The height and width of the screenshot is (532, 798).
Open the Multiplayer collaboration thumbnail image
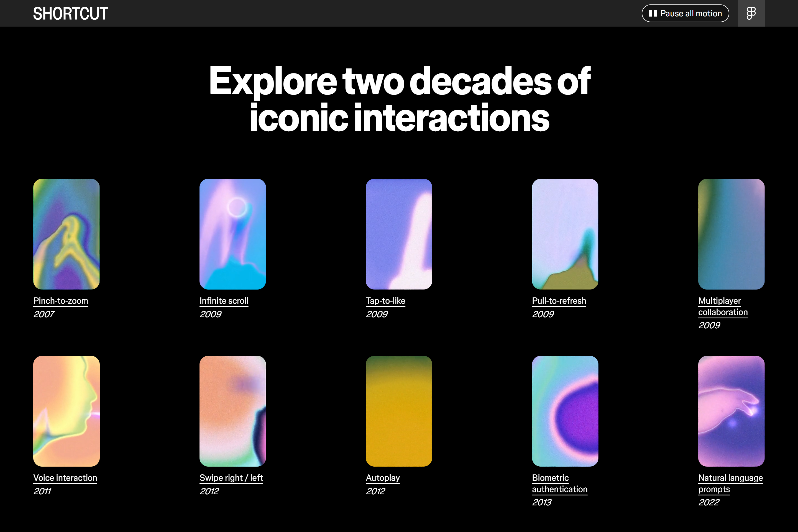click(731, 234)
